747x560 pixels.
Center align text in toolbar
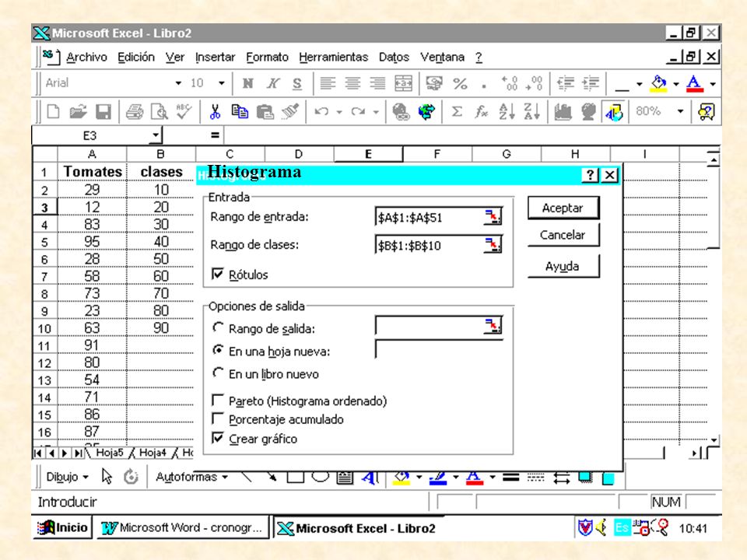[x=352, y=83]
